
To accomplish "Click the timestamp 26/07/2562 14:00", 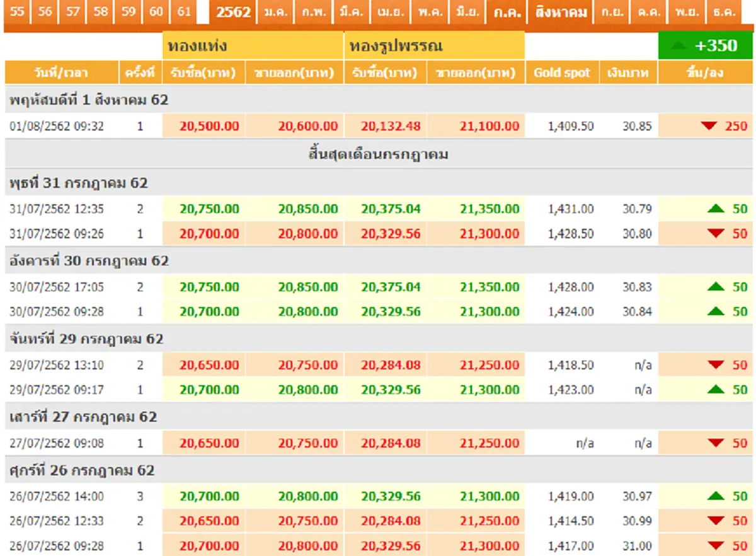I will point(57,496).
